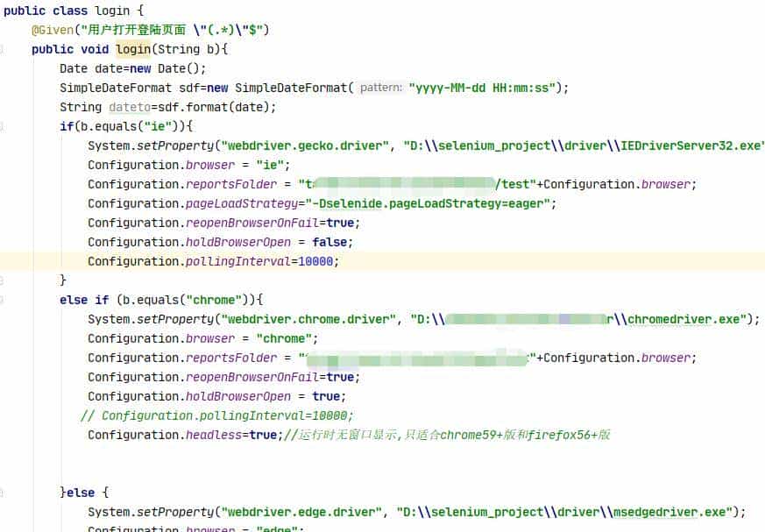This screenshot has width=765, height=532.
Task: Click reopenBrowserOnFail in the chrome block
Action: tap(252, 377)
